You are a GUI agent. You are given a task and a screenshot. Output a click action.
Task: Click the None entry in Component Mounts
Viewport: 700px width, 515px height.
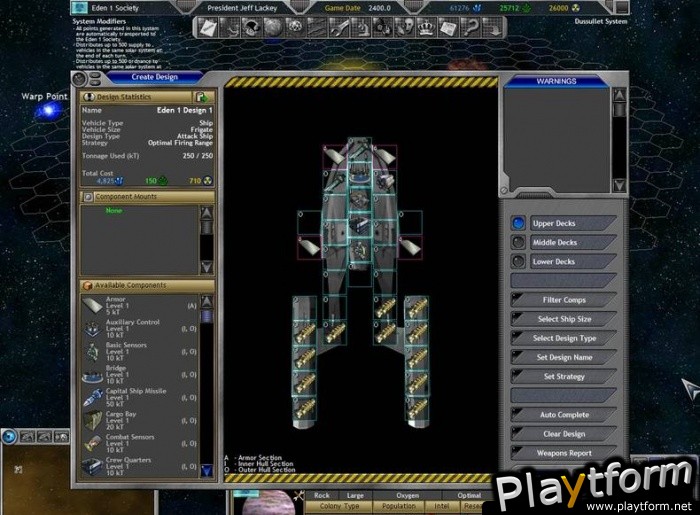113,210
